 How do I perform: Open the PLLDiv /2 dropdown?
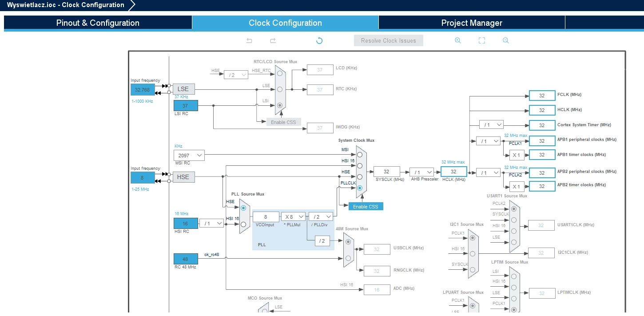pyautogui.click(x=321, y=216)
